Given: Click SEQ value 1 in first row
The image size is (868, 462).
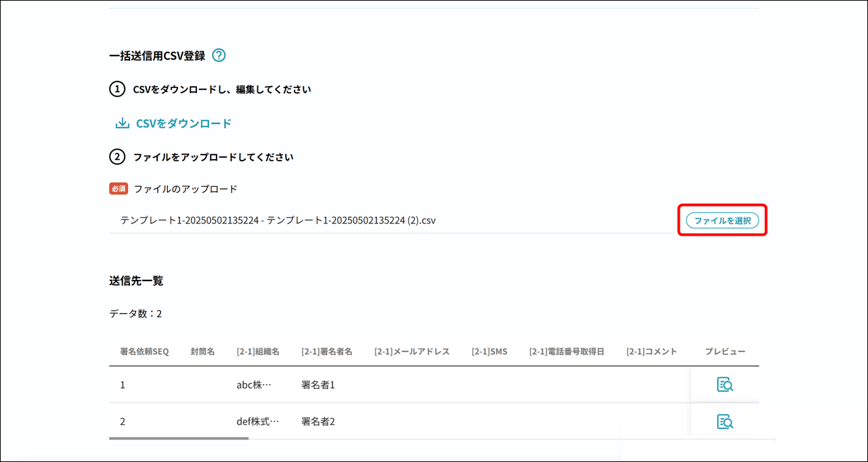Looking at the screenshot, I should coord(123,385).
